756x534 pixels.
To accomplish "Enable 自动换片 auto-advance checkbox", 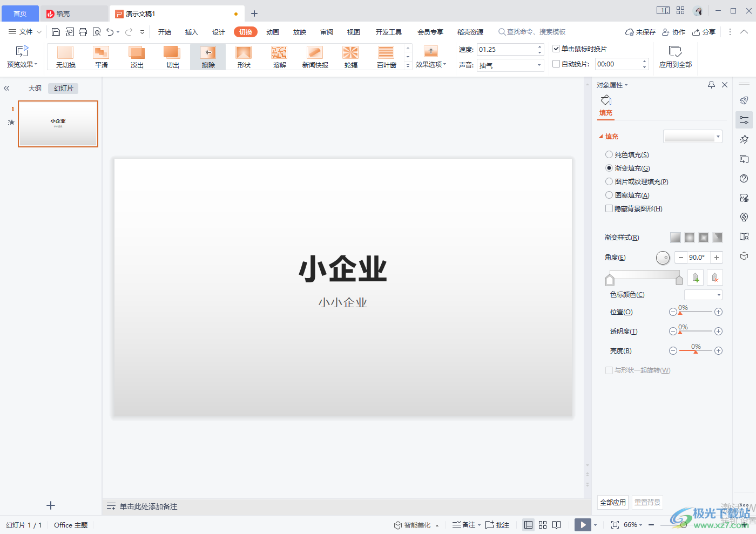I will pos(556,64).
